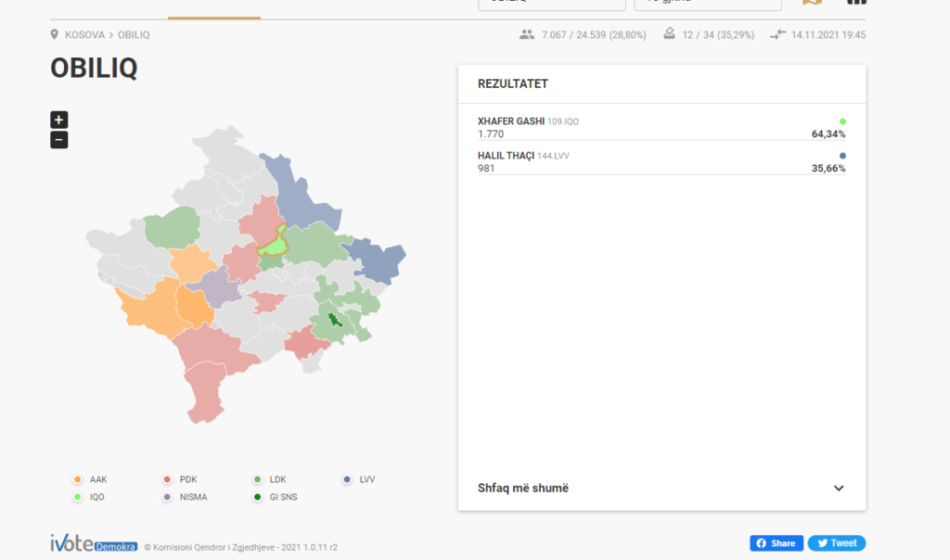This screenshot has width=950, height=560.
Task: Select OBILIQ in the breadcrumb
Action: click(134, 35)
